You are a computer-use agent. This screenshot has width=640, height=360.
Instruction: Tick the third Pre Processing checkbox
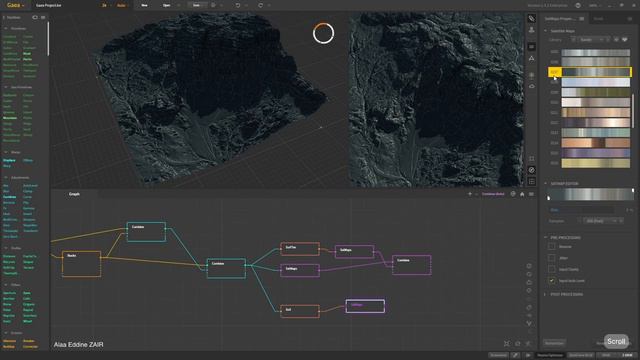pyautogui.click(x=552, y=269)
